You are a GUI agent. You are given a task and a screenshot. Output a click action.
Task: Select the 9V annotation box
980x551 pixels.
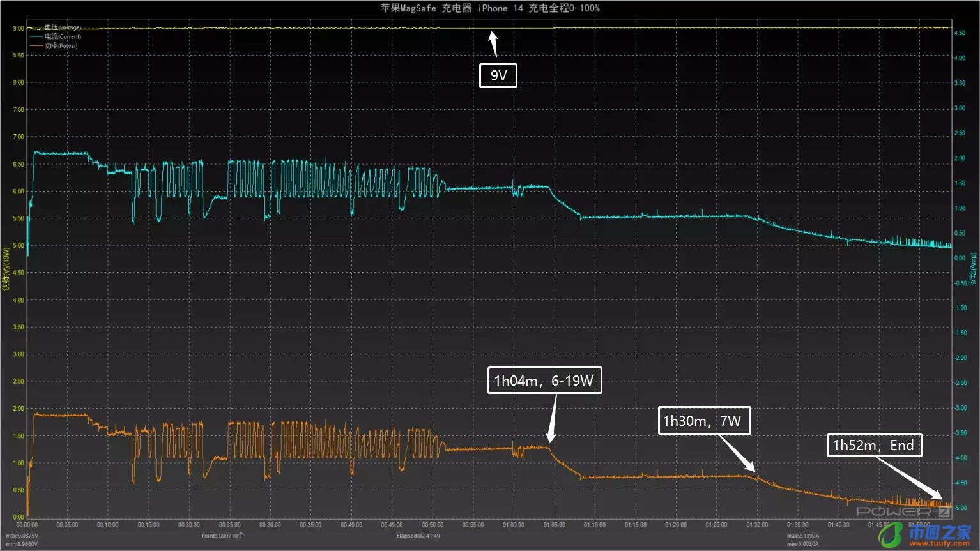[498, 75]
